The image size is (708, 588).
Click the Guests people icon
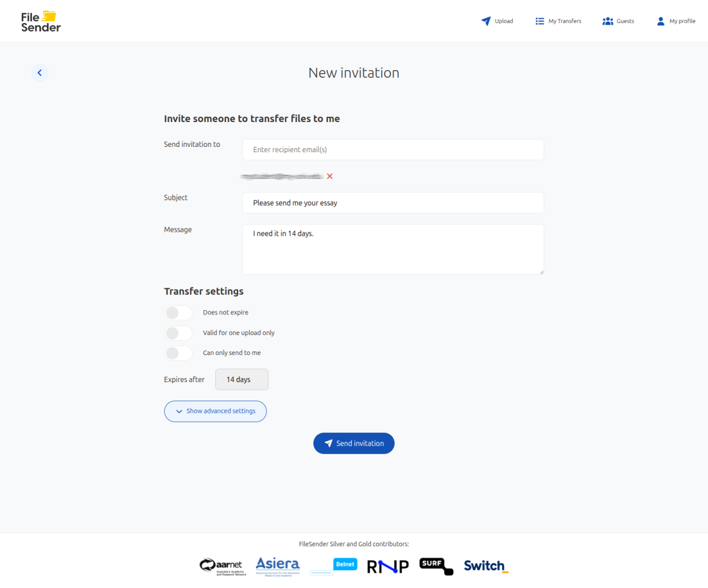[x=608, y=21]
